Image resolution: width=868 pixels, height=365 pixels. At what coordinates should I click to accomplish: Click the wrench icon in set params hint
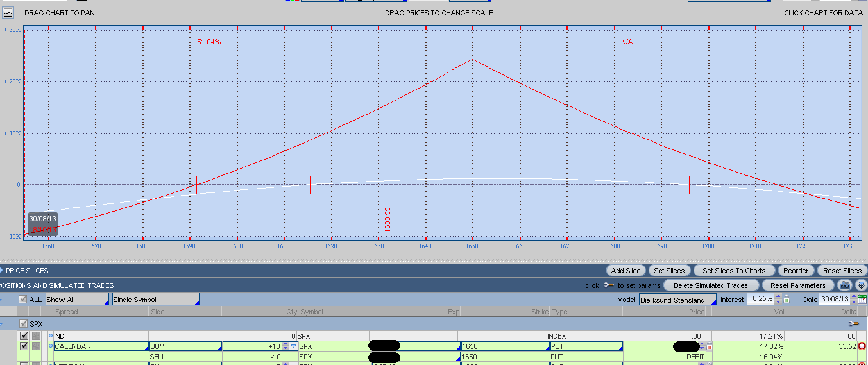tap(609, 285)
